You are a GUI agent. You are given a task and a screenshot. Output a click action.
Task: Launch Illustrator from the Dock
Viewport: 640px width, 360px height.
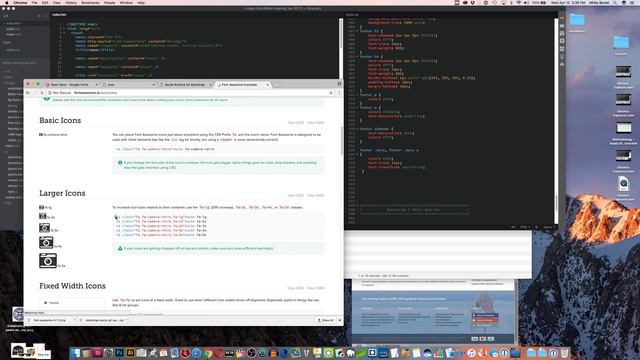coord(131,353)
